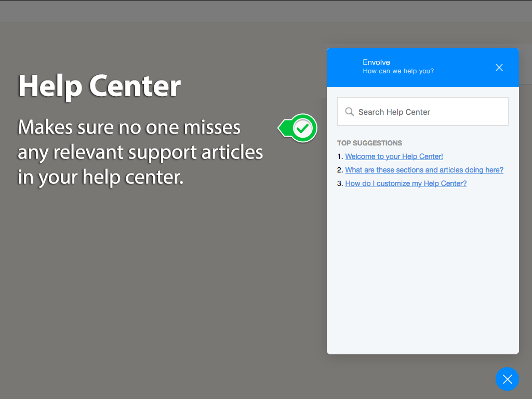Toggle the green checkmark badge
The width and height of the screenshot is (532, 399).
coord(303,128)
